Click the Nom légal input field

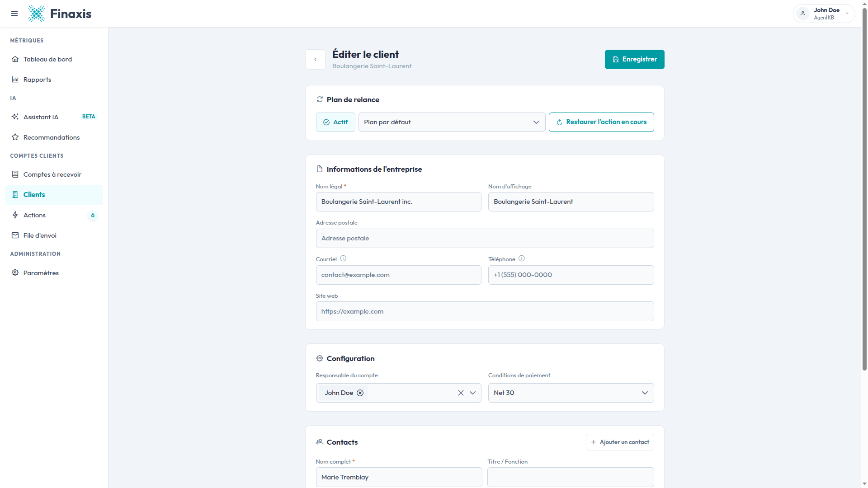coord(398,202)
